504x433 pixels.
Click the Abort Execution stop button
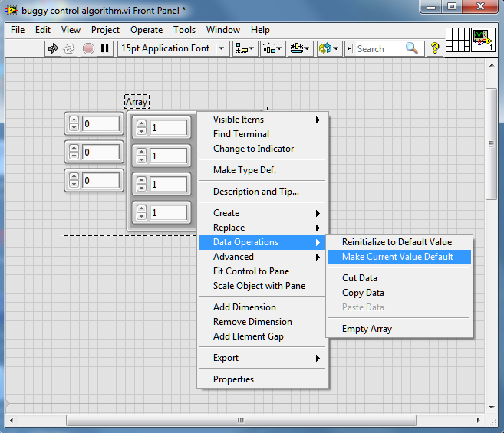[x=88, y=49]
